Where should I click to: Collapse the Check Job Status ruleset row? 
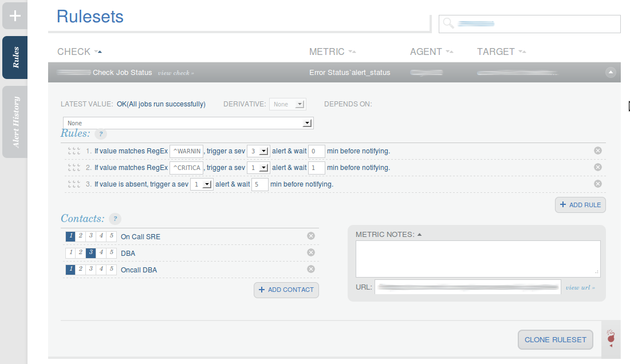click(609, 72)
